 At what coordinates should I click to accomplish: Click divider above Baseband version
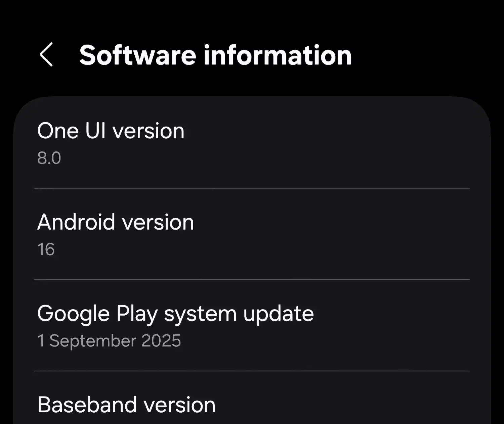(x=252, y=371)
